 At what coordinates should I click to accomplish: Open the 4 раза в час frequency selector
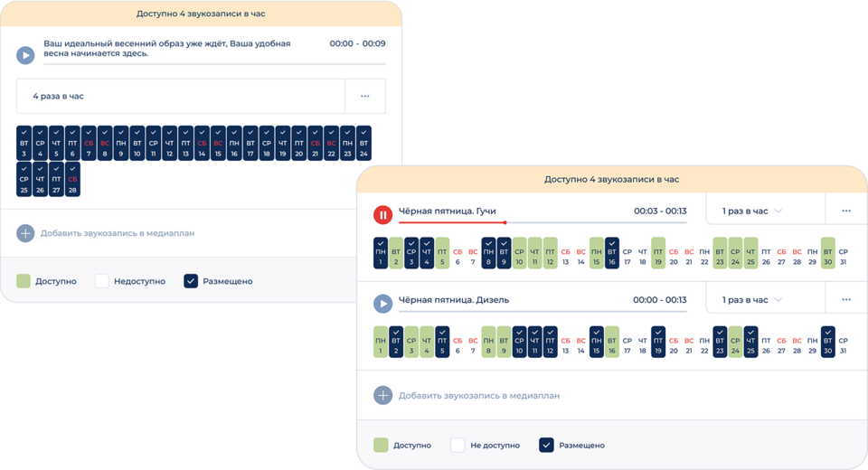pos(181,96)
